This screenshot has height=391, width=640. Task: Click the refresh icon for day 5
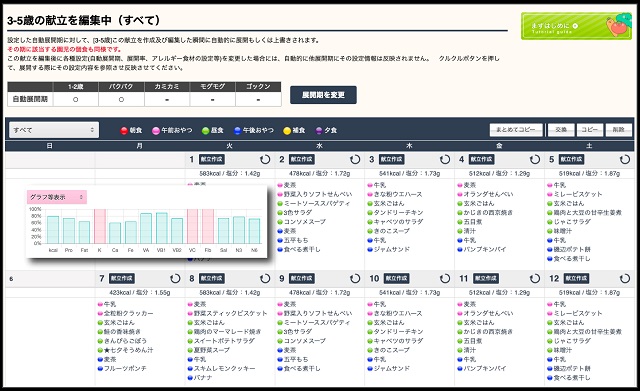[625, 160]
